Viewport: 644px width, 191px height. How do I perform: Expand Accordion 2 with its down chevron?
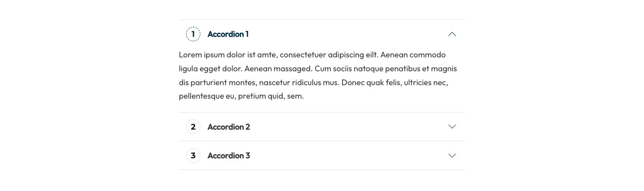click(452, 127)
